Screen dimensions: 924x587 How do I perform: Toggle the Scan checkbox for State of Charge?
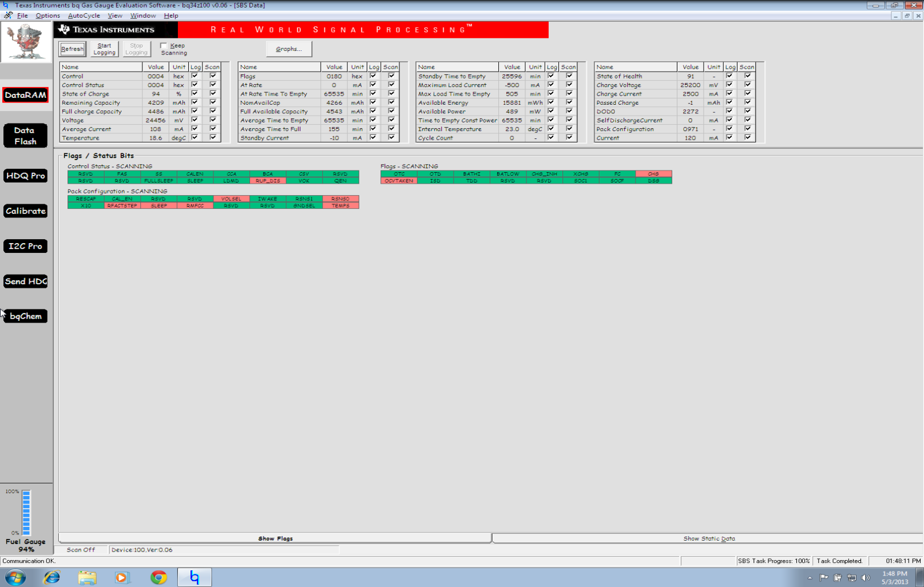(x=213, y=93)
